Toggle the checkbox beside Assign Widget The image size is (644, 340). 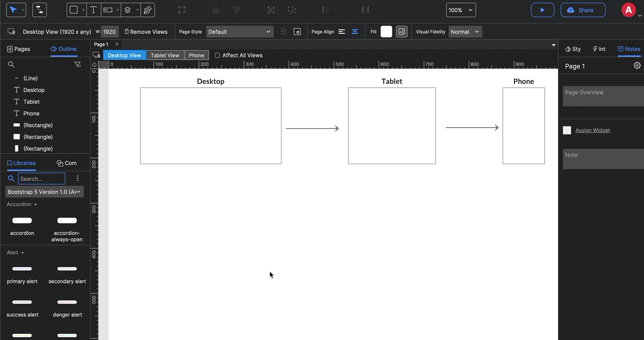[x=567, y=130]
